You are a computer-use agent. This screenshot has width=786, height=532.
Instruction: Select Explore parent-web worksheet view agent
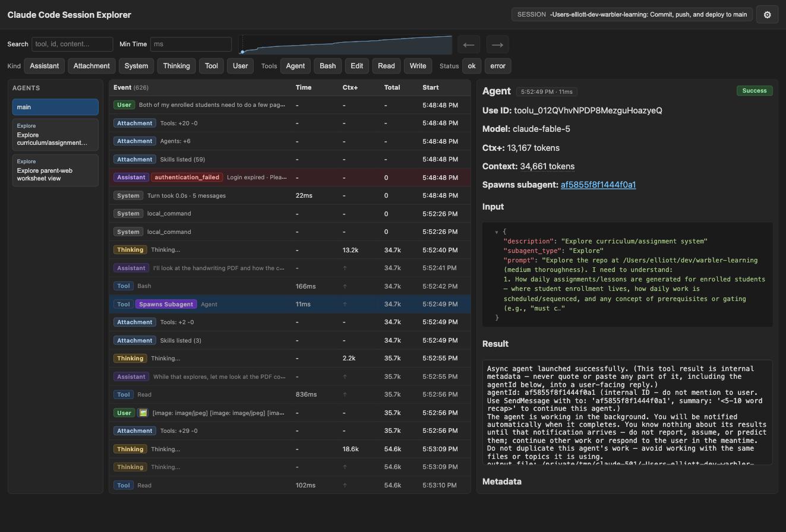pos(55,170)
